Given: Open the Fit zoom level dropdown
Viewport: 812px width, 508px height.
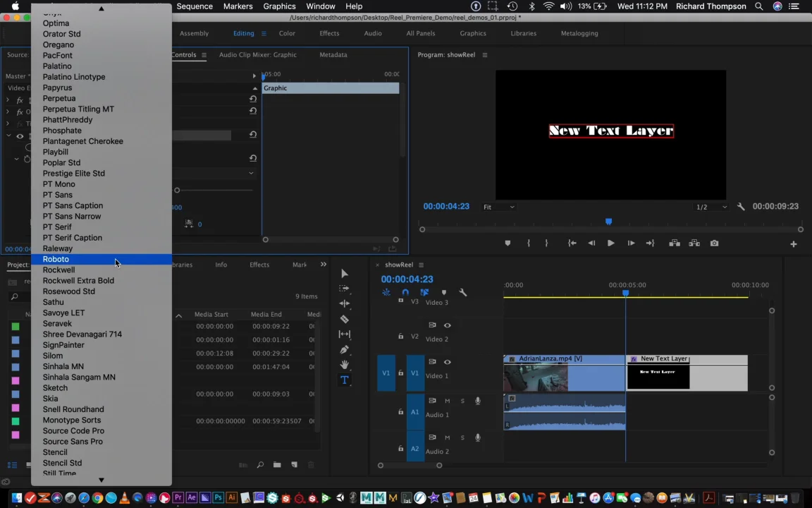Looking at the screenshot, I should click(x=499, y=207).
